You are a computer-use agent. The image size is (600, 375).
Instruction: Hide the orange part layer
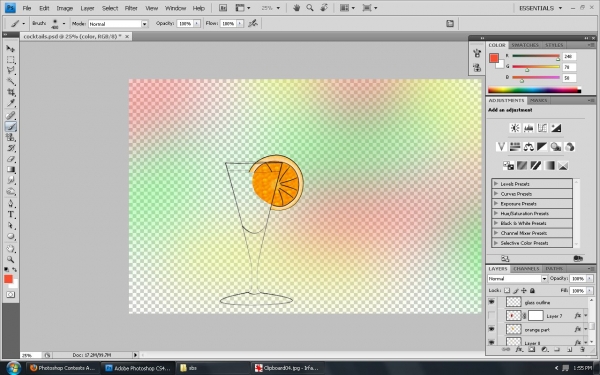tap(491, 329)
